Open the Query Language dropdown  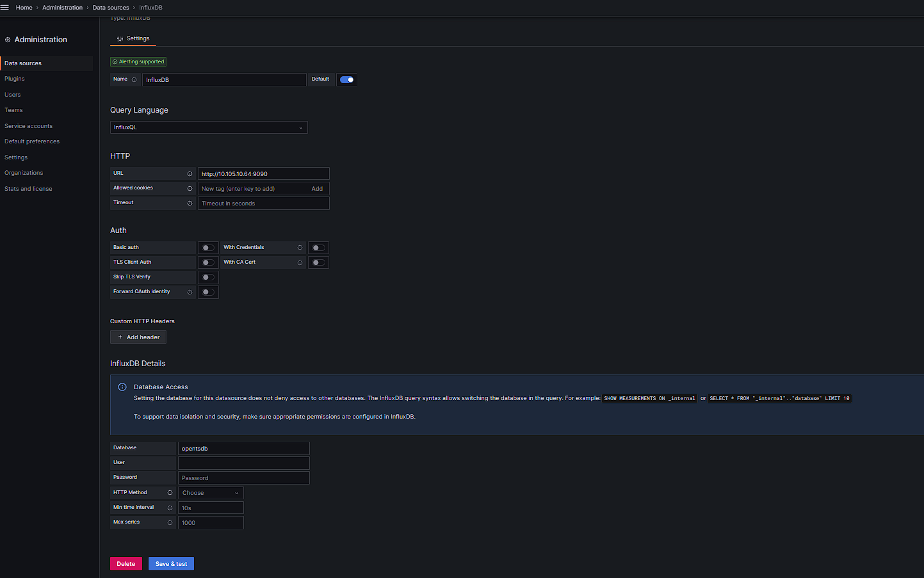209,127
